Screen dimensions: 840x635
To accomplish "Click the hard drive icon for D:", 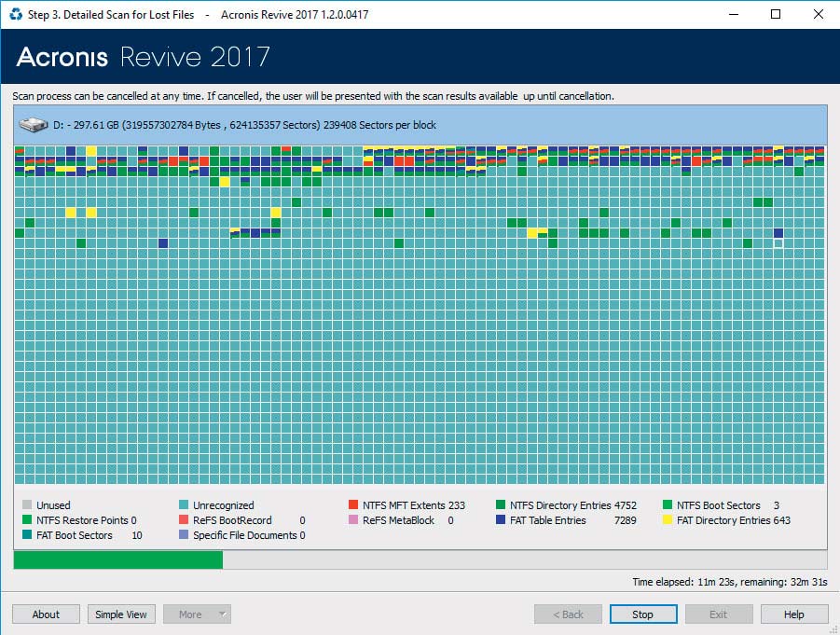I will click(34, 125).
